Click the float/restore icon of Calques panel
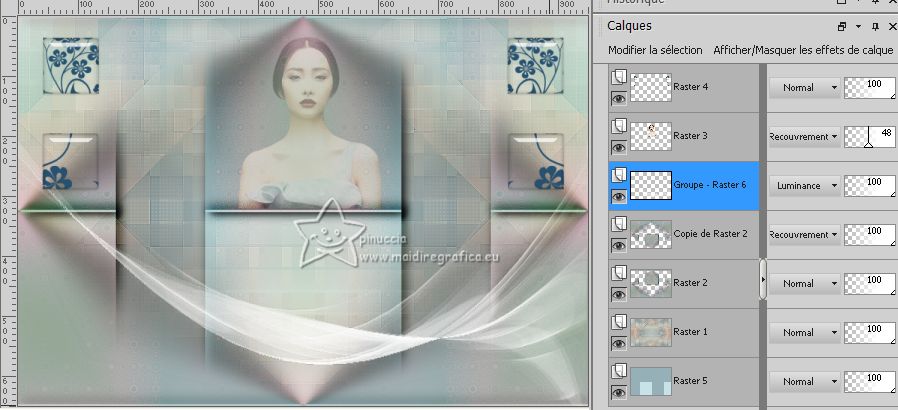The height and width of the screenshot is (410, 898). pyautogui.click(x=841, y=26)
